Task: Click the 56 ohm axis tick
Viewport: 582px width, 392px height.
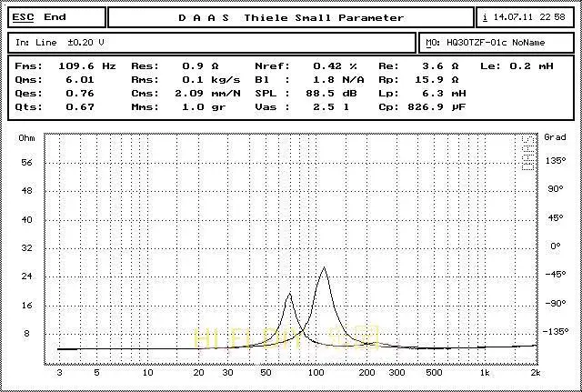Action: pos(26,162)
